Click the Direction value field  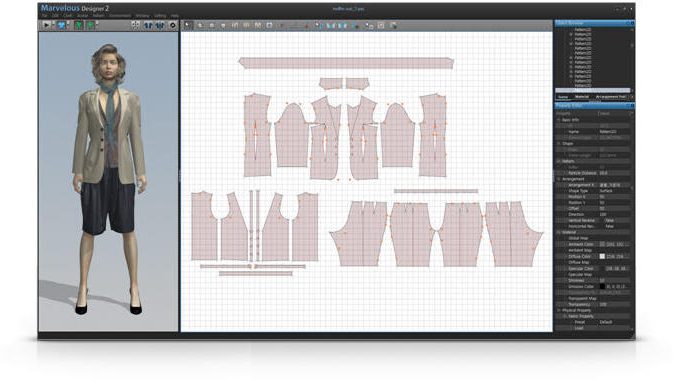[x=614, y=214]
